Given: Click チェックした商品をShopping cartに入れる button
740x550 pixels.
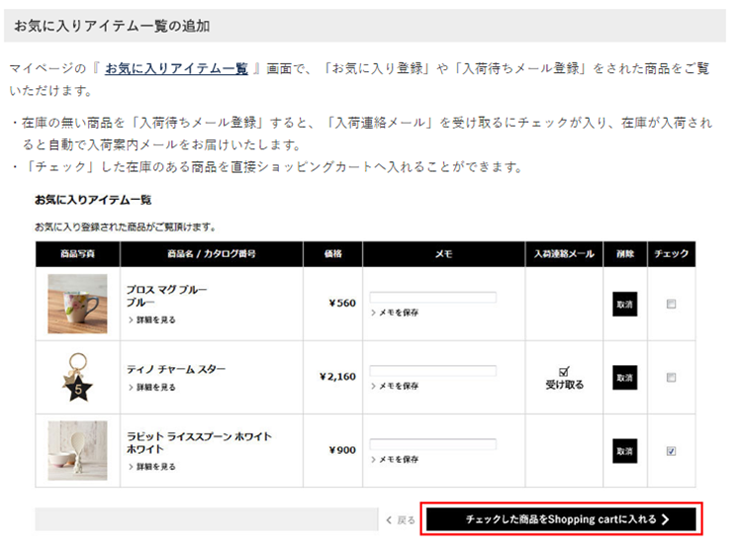Looking at the screenshot, I should pos(561,520).
